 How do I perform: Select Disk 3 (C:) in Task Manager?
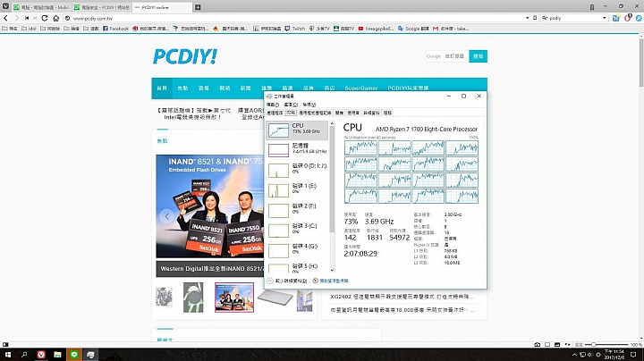tap(297, 230)
